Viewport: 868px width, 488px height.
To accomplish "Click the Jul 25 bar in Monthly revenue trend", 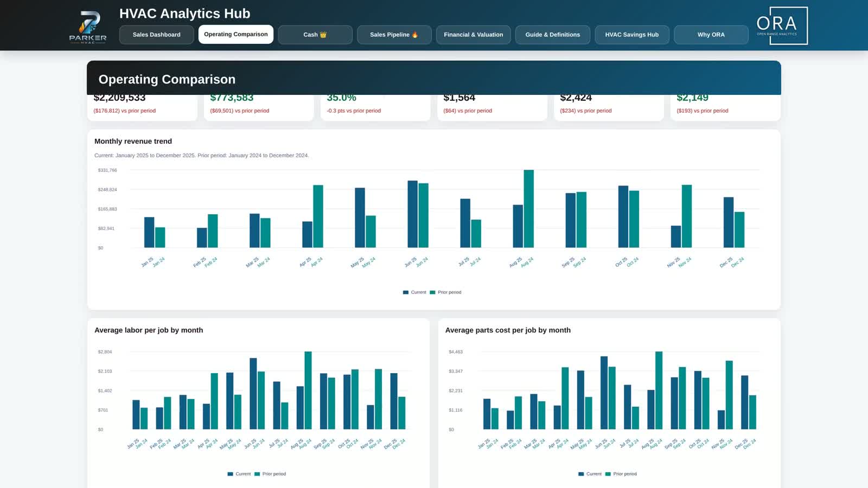I will click(465, 223).
